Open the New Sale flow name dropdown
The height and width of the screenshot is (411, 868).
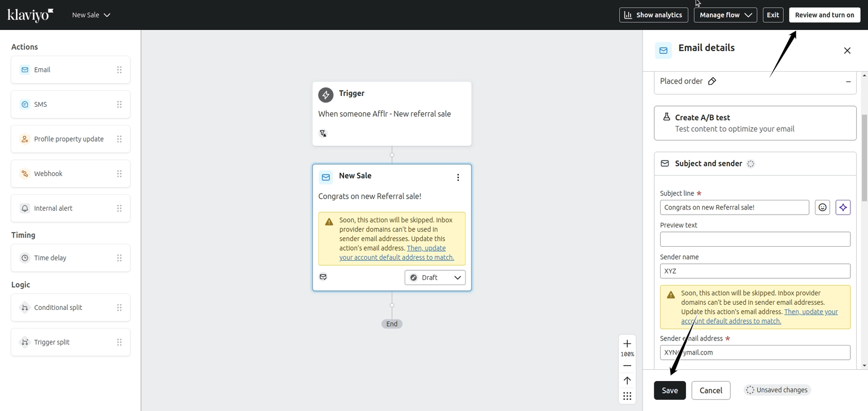click(x=91, y=15)
